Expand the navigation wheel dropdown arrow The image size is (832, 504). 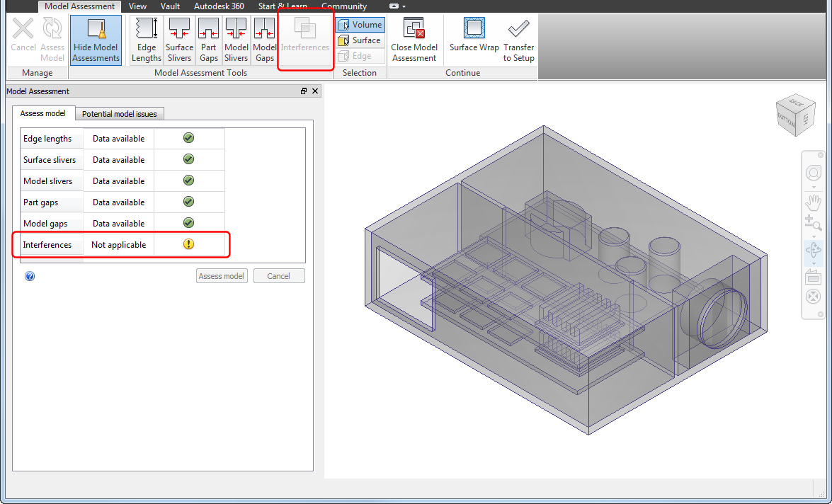(814, 188)
